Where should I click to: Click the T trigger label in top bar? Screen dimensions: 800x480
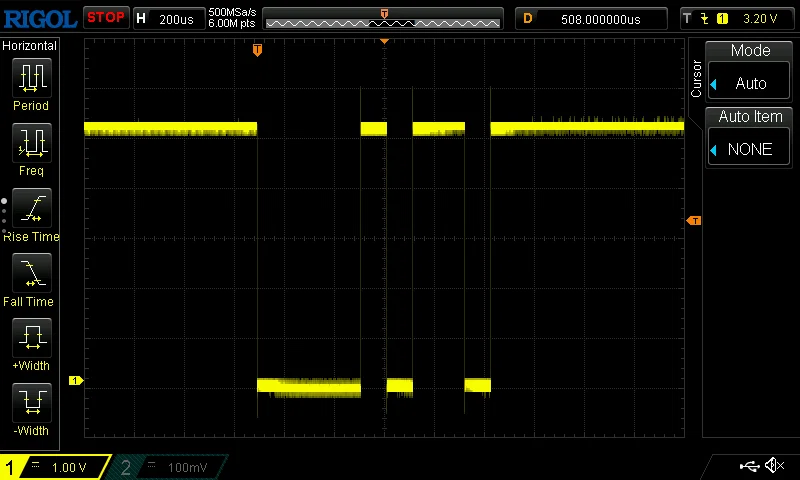point(687,19)
